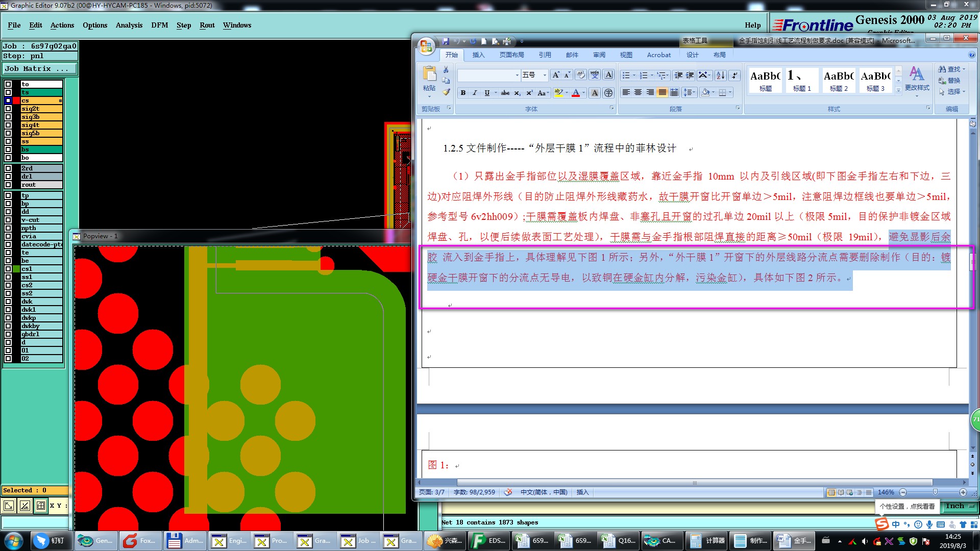The width and height of the screenshot is (980, 551).
Task: Click the 替换 replace button
Action: click(x=949, y=81)
